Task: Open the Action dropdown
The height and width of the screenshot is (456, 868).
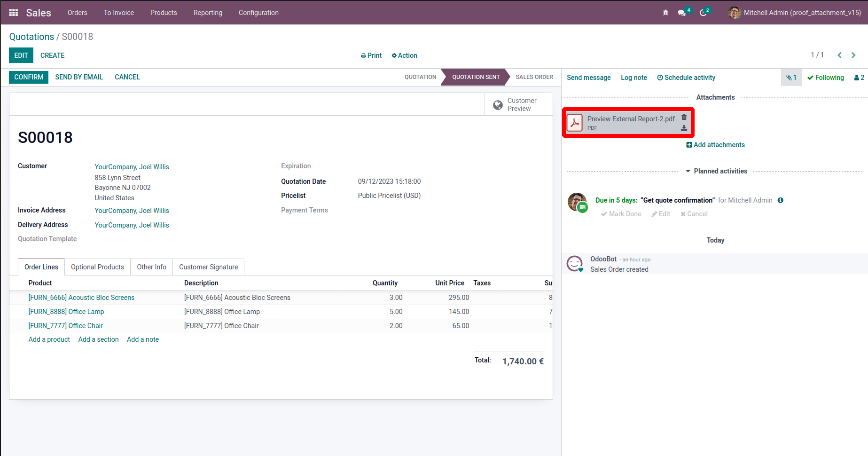Action: click(404, 55)
